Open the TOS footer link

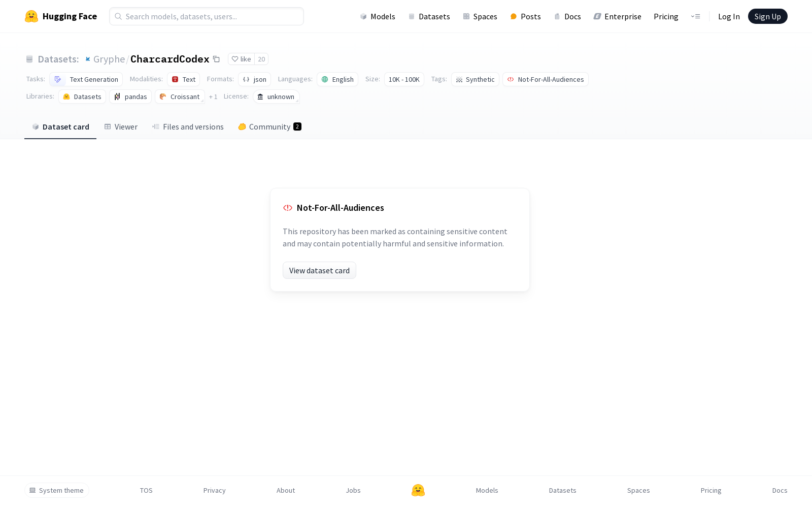tap(146, 490)
